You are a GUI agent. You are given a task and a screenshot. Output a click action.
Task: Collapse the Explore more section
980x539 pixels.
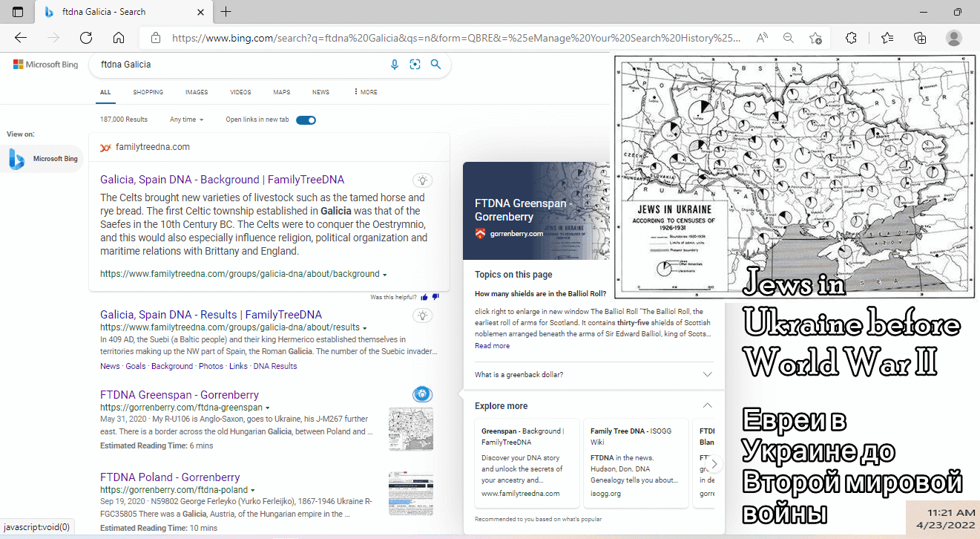707,406
